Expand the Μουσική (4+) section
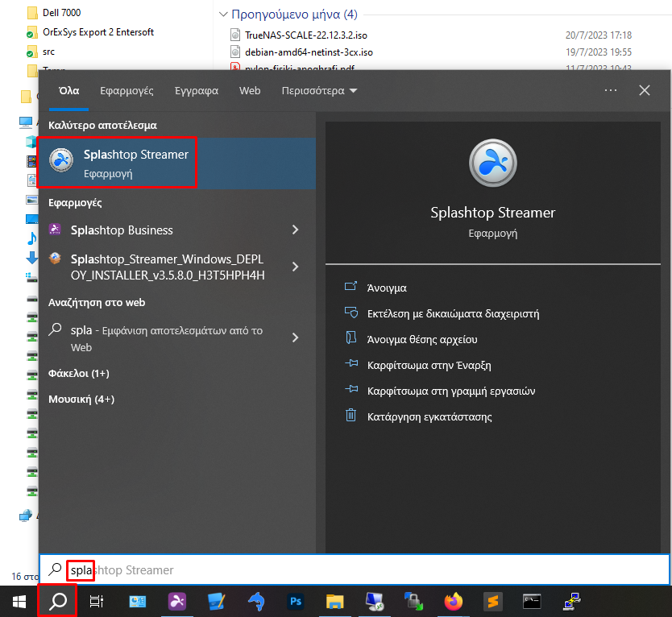 (81, 400)
